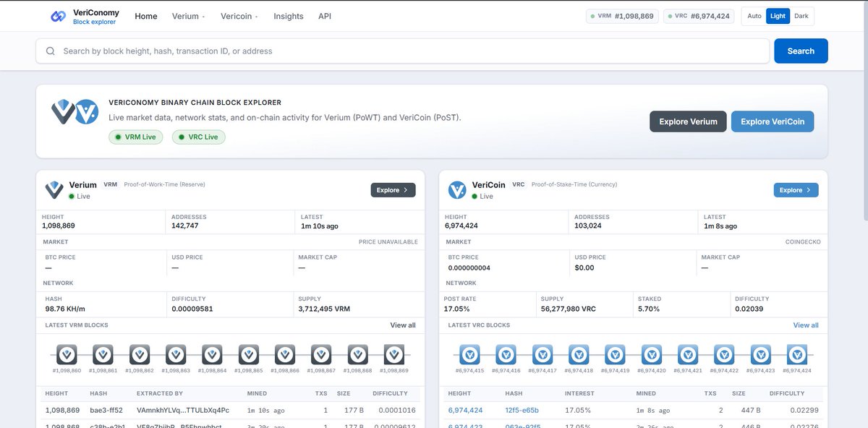The height and width of the screenshot is (428, 868).
Task: Click the VeriCoin card logo icon
Action: pos(457,190)
